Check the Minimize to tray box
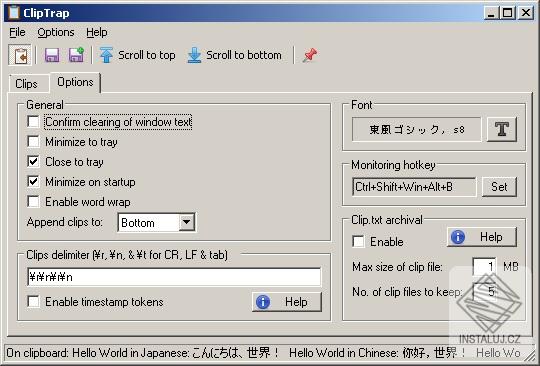The image size is (540, 366). point(33,142)
